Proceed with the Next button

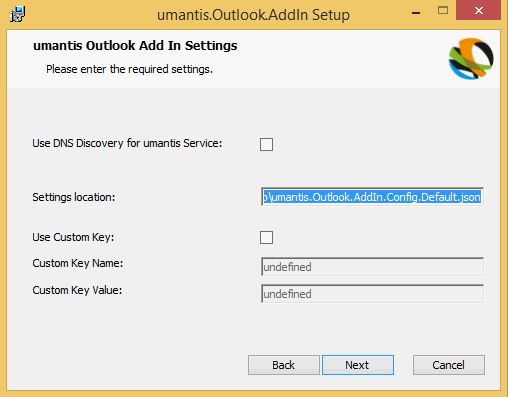click(x=358, y=365)
